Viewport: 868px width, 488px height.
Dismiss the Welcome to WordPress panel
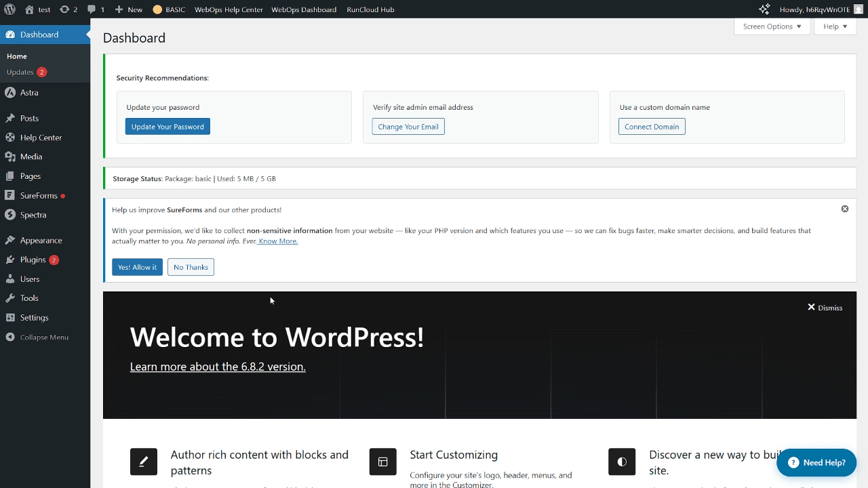coord(825,308)
